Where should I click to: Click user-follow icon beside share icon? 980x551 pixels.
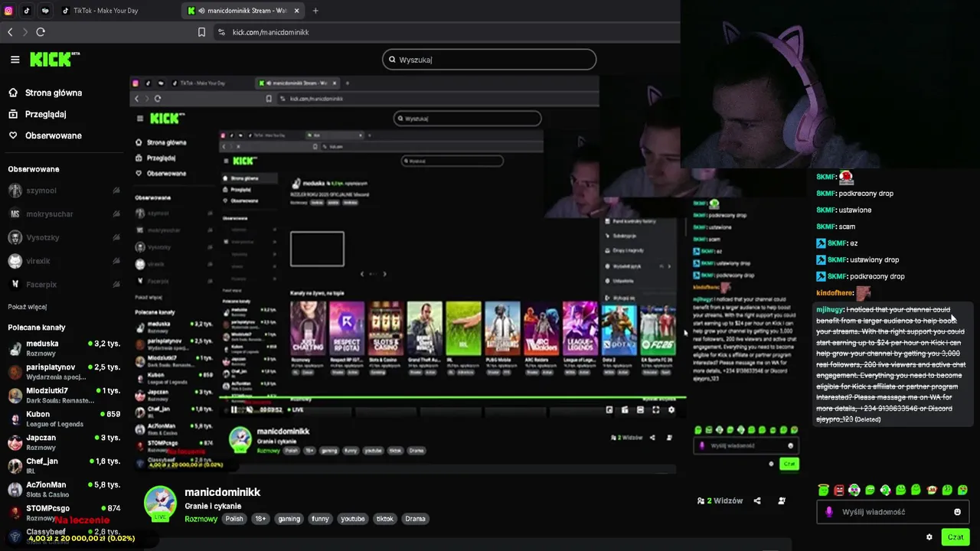point(782,501)
